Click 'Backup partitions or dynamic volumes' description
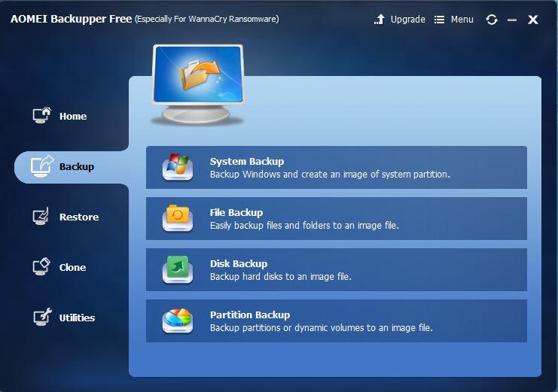558x392 pixels. [x=322, y=328]
